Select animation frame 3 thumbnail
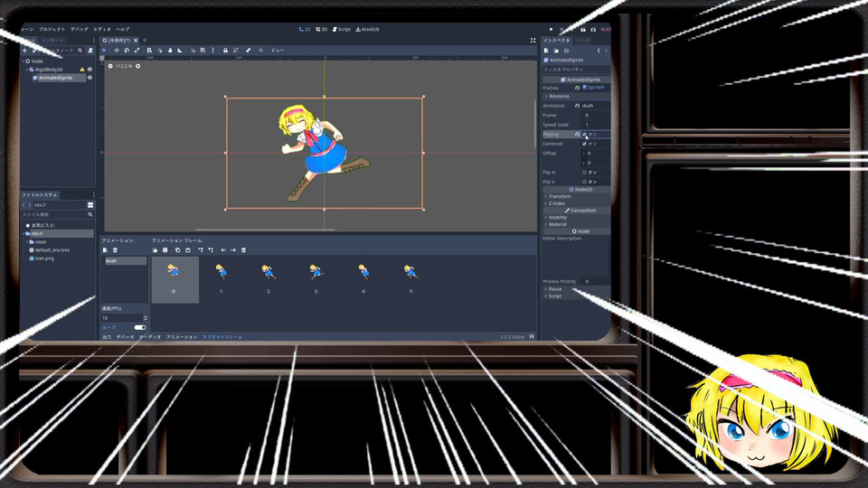Viewport: 868px width, 488px height. (316, 270)
